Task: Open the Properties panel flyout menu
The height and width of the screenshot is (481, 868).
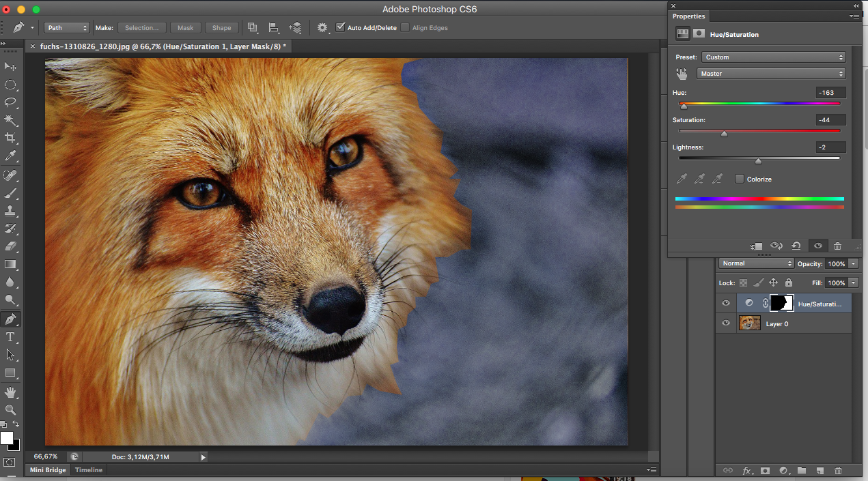Action: [x=854, y=16]
